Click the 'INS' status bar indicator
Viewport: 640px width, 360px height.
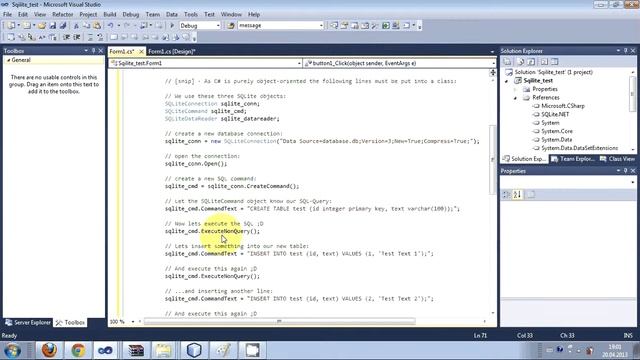(x=628, y=336)
